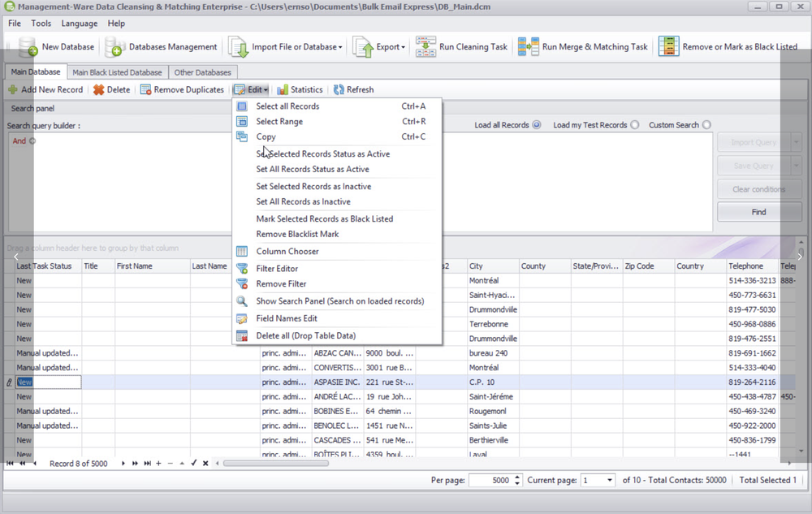The width and height of the screenshot is (812, 514).
Task: Click the Telephone column header
Action: pos(752,266)
